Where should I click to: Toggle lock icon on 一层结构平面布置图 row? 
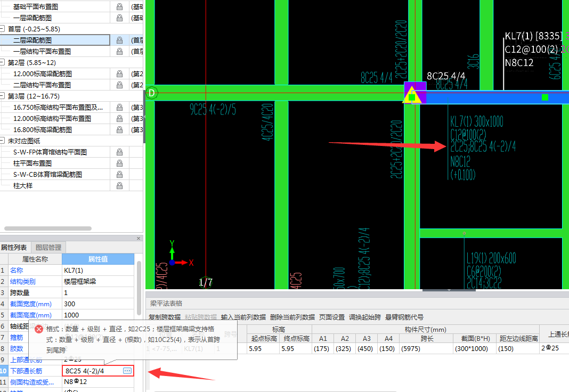[119, 52]
